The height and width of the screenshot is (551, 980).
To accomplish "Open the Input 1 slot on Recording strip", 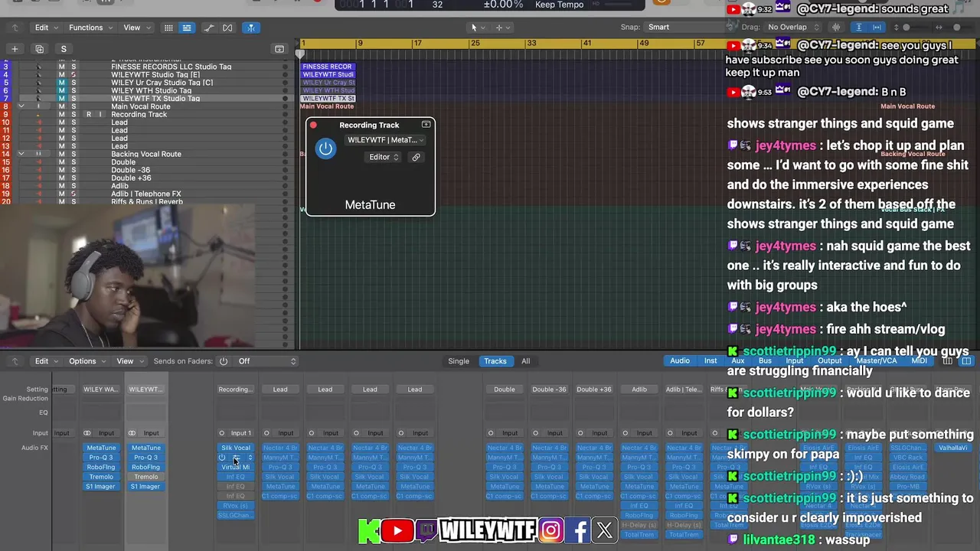I will [241, 433].
